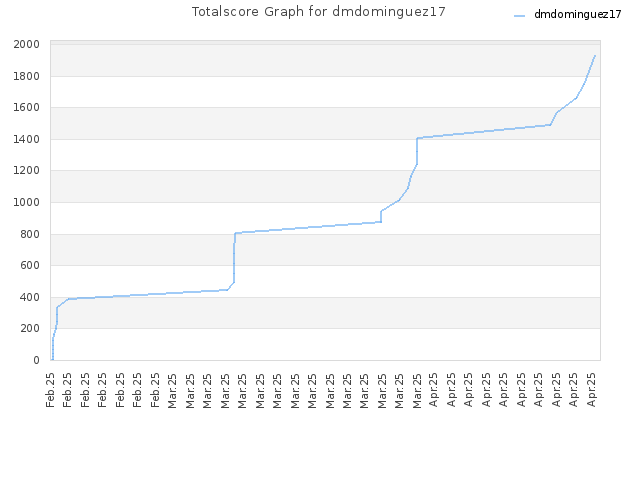
Task: Click the line's endpoint near 1930
Action: (x=595, y=56)
